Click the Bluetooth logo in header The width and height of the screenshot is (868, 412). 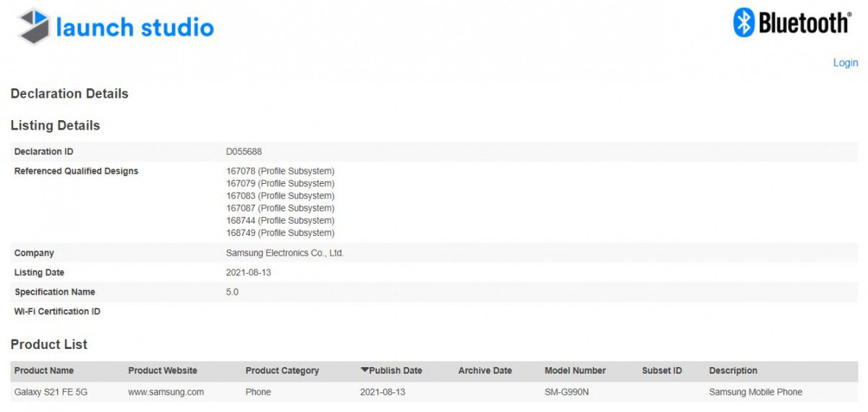click(791, 22)
